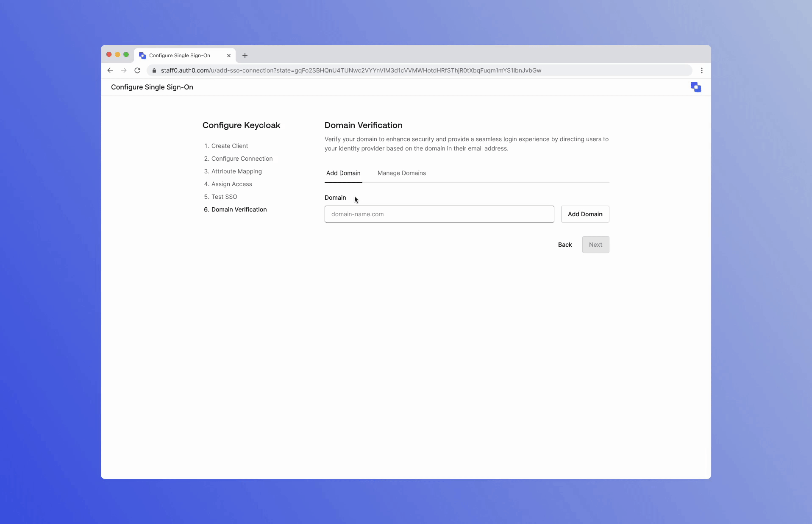Click the company logo in the top-right corner

(695, 87)
